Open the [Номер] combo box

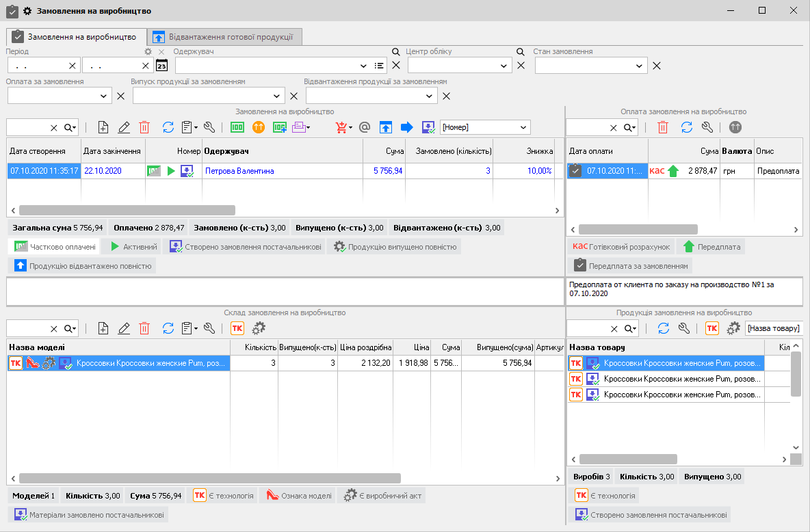coord(523,127)
